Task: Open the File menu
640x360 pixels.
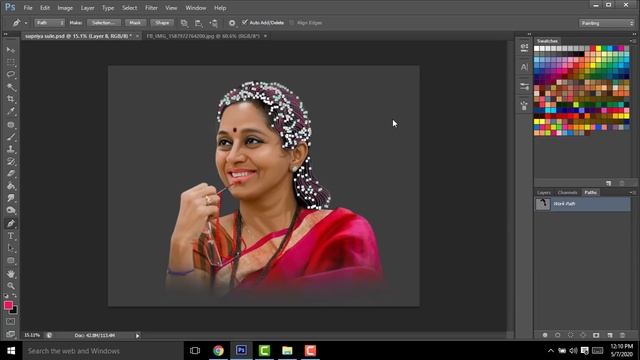Action: click(x=28, y=8)
